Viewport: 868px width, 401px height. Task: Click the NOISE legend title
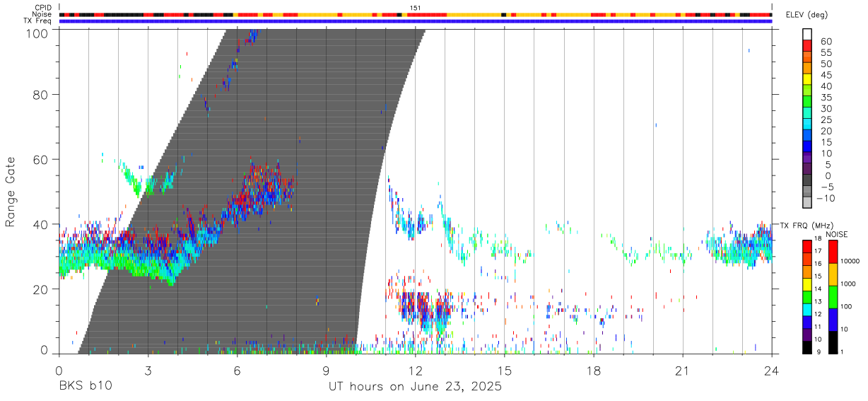pos(836,234)
